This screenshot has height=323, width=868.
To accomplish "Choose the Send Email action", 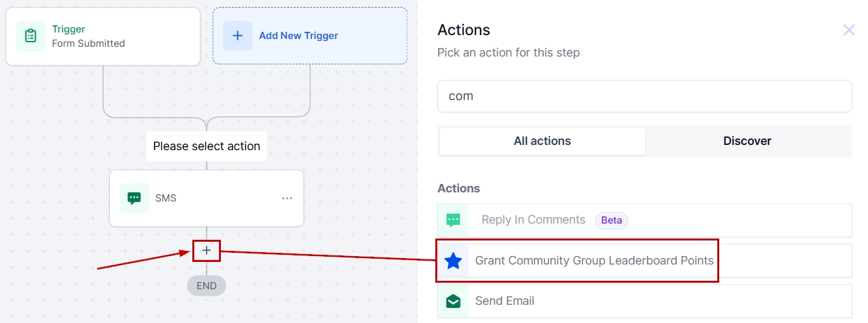I will tap(505, 301).
